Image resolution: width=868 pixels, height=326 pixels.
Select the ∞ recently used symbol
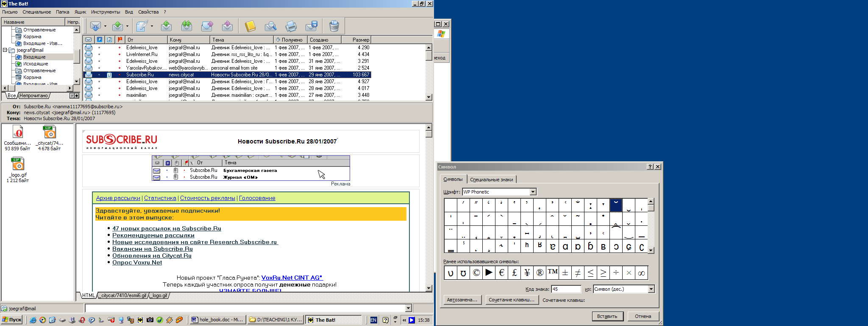coord(641,273)
